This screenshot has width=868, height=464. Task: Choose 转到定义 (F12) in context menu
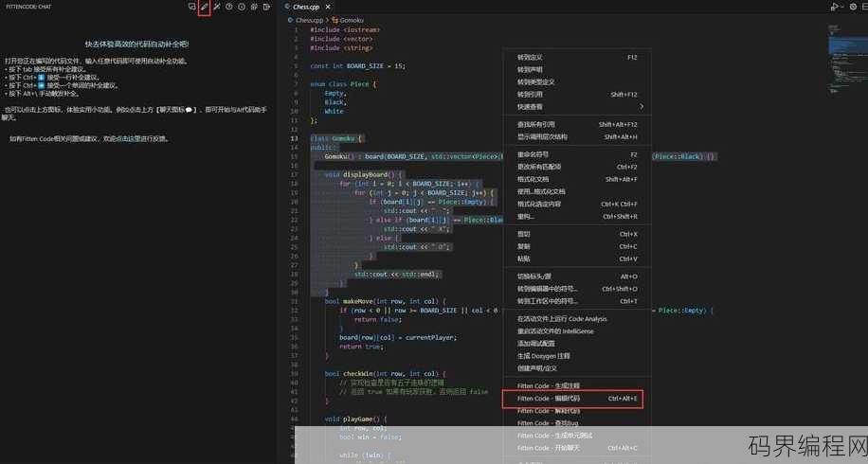pos(577,57)
